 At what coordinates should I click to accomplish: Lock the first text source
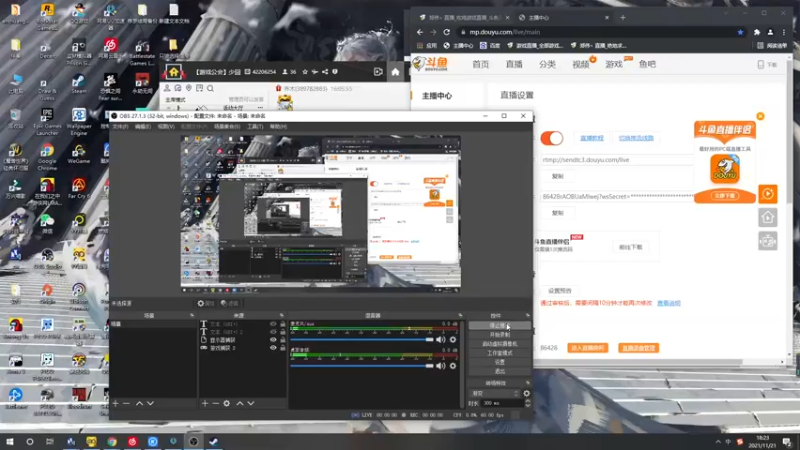[283, 324]
